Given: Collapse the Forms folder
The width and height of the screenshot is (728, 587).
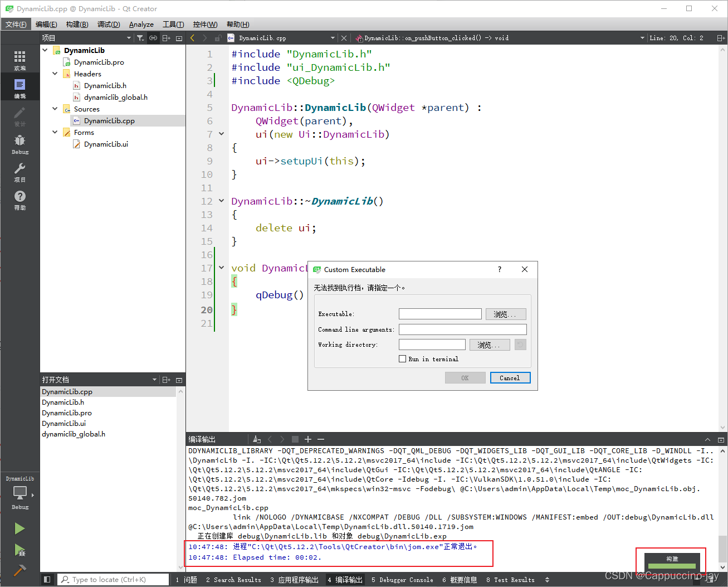Looking at the screenshot, I should coord(55,132).
